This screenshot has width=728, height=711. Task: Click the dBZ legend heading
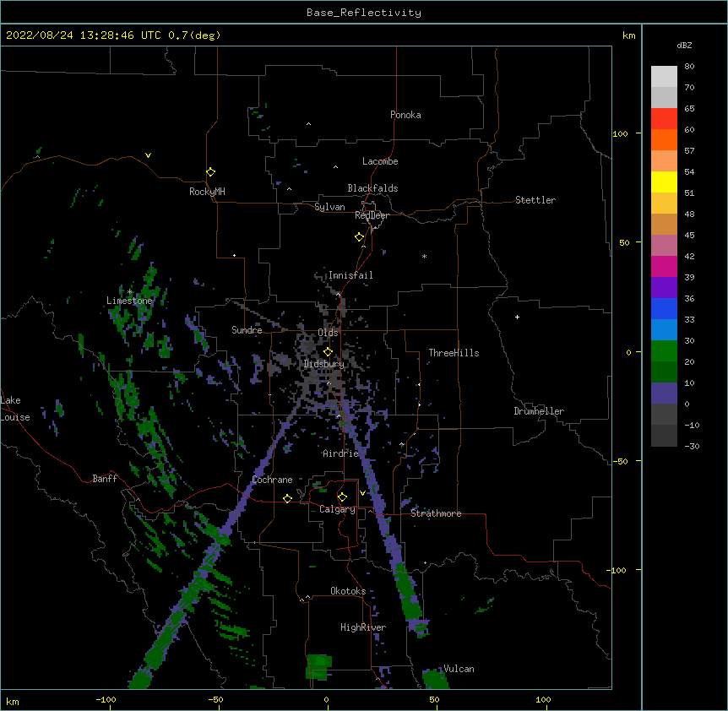pyautogui.click(x=684, y=46)
